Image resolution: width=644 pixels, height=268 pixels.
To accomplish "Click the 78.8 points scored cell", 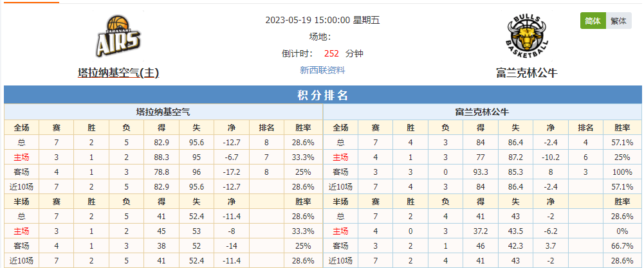I will click(161, 172).
